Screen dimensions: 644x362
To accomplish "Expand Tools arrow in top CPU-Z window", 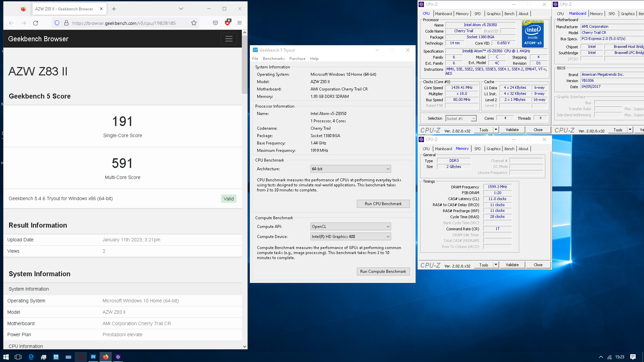I will pos(496,130).
